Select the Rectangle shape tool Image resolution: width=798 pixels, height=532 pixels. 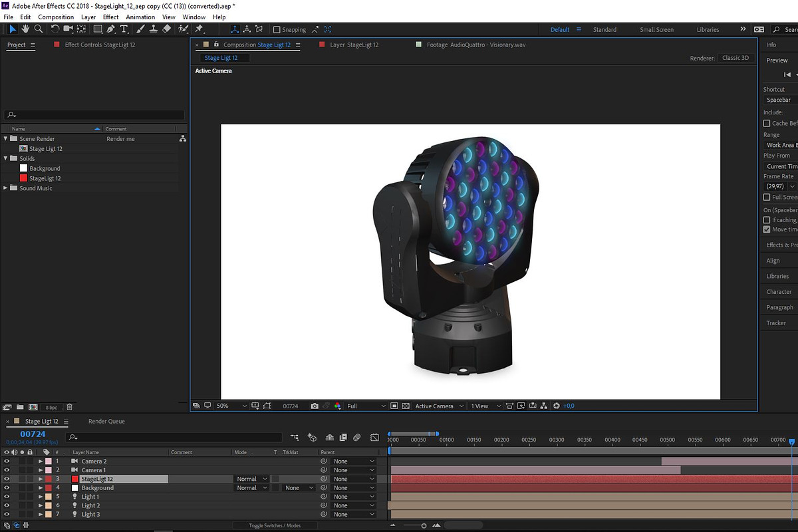pos(98,29)
